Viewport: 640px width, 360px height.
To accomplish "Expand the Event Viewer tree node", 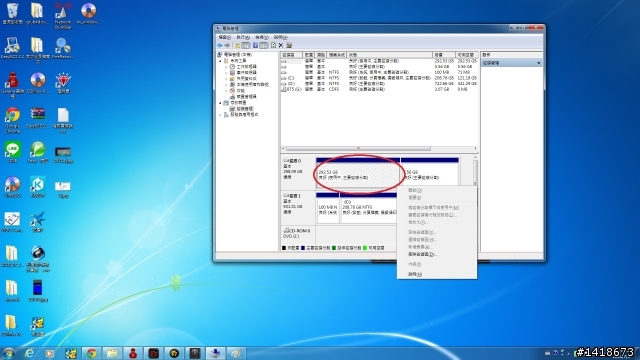I will [227, 73].
